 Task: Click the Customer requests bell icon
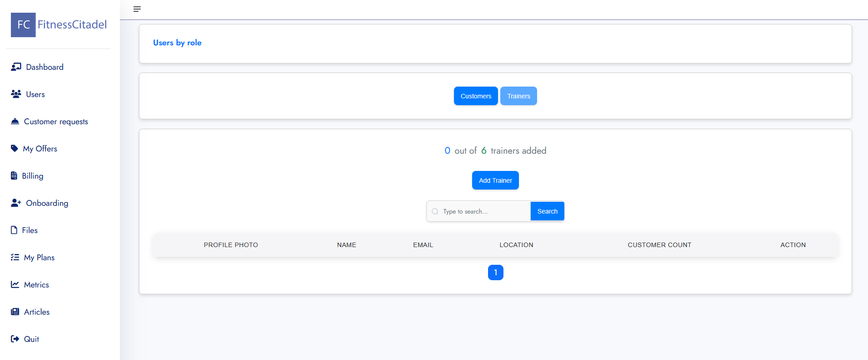point(15,122)
